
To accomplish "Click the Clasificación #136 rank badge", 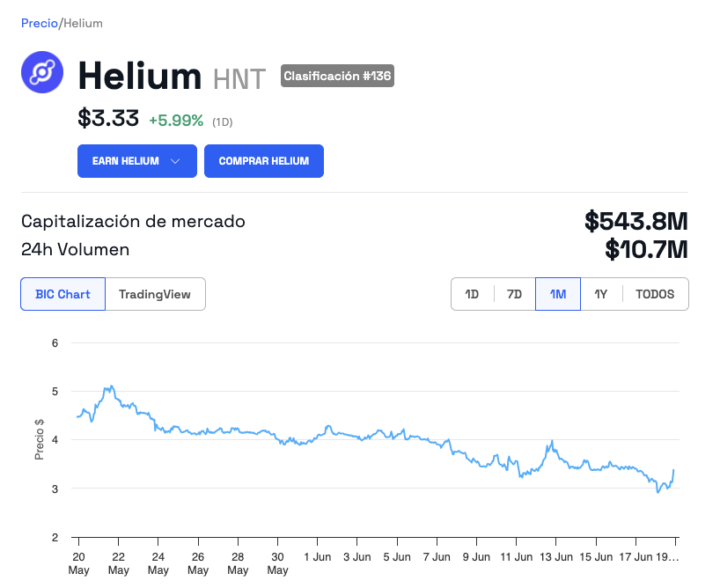I will click(x=337, y=77).
